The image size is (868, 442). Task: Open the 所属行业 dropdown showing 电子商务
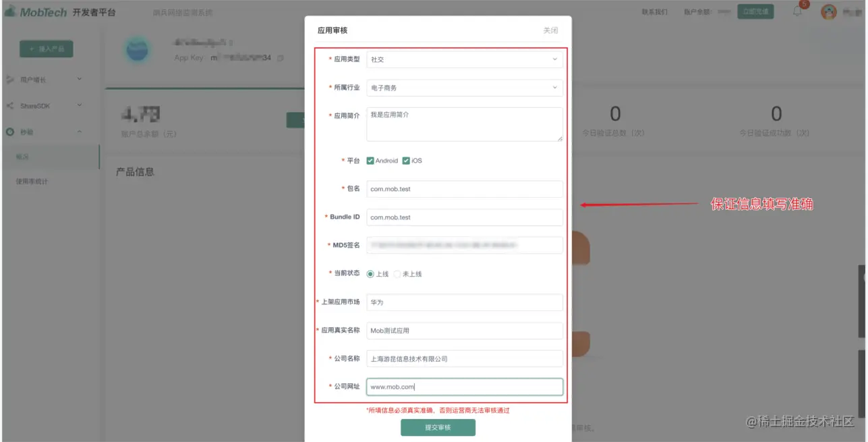(464, 88)
